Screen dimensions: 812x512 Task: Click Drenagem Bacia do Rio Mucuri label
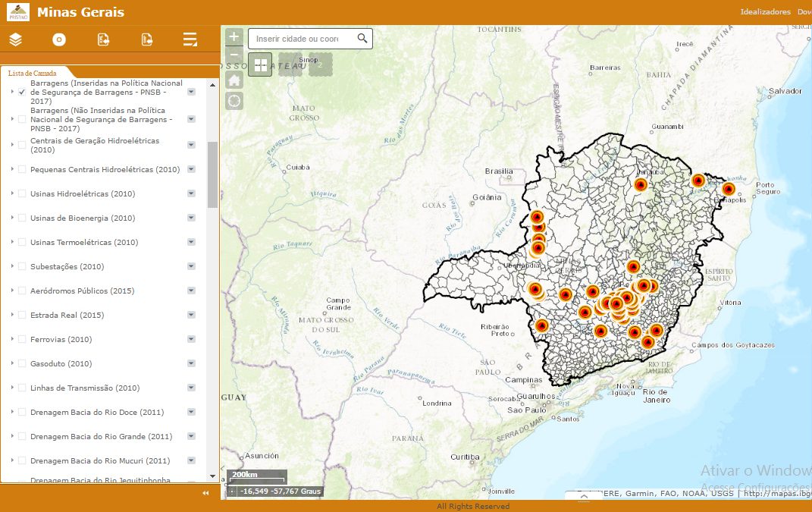[x=100, y=460]
